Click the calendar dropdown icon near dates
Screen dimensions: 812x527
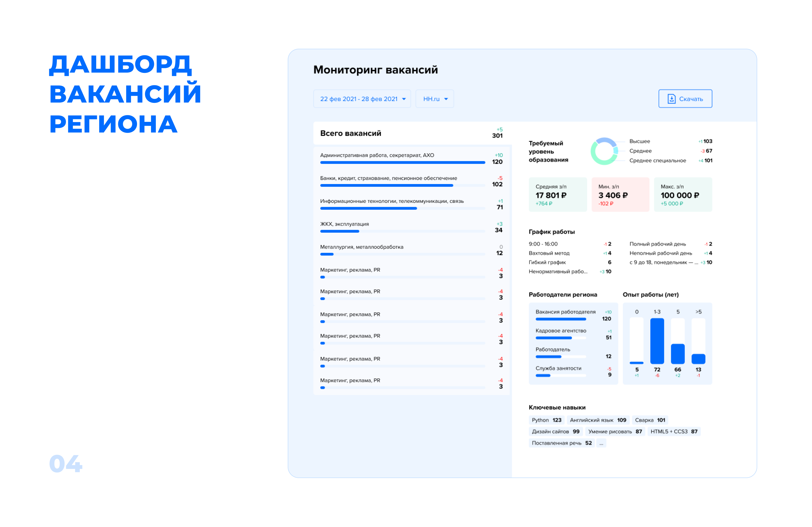(404, 99)
